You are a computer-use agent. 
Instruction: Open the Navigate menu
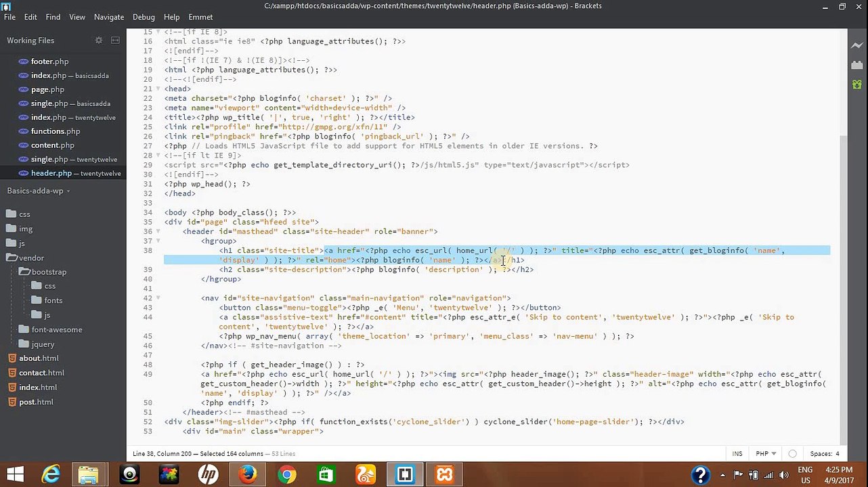[109, 17]
